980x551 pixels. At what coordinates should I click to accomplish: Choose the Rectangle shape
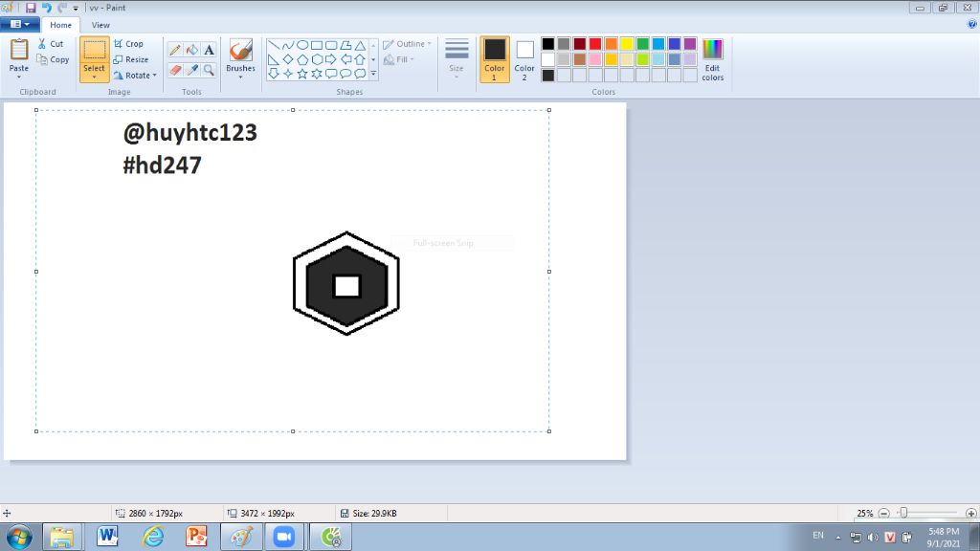coord(317,45)
